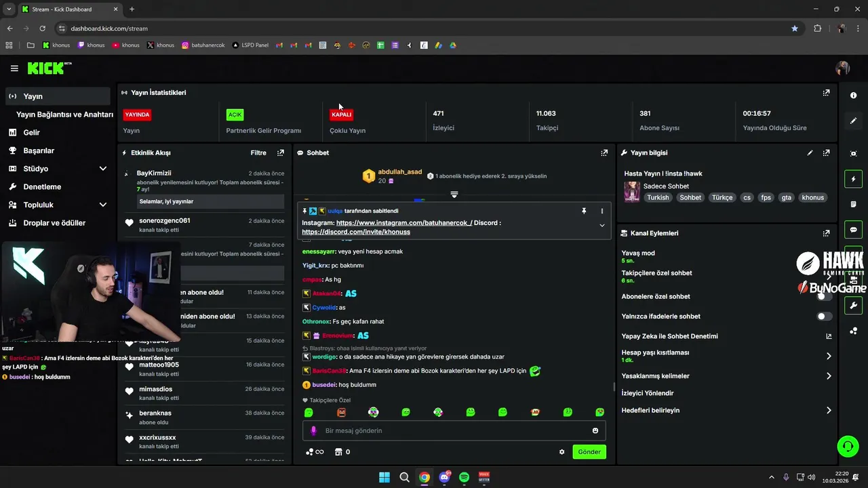Open the Instagram link in the pinned message

pyautogui.click(x=404, y=223)
